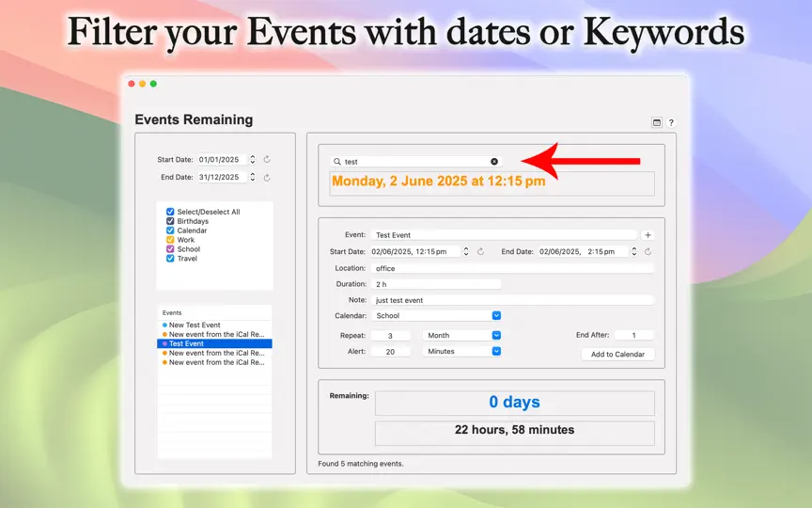Screen dimensions: 812x508
Task: Click the Duration field showing 2 h
Action: [436, 284]
